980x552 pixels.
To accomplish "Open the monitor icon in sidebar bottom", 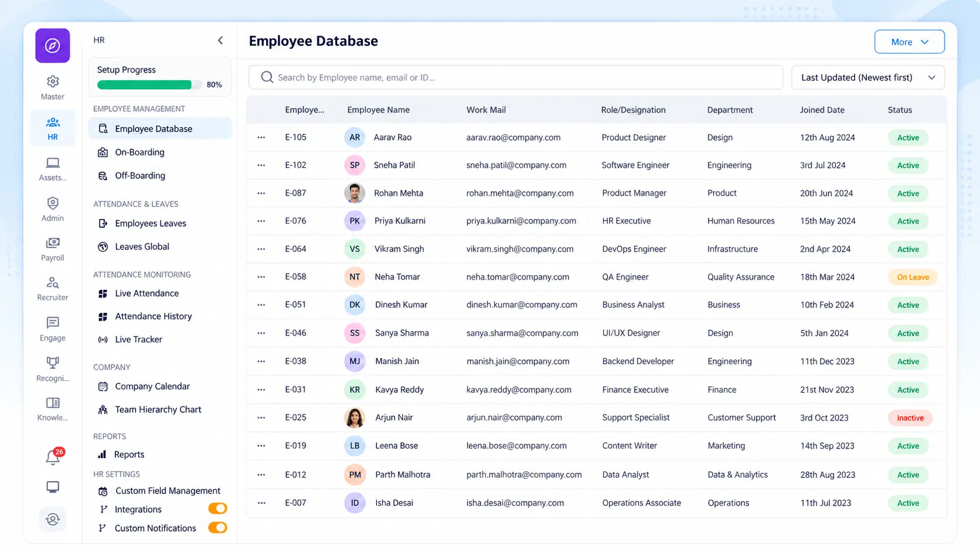I will (x=53, y=487).
